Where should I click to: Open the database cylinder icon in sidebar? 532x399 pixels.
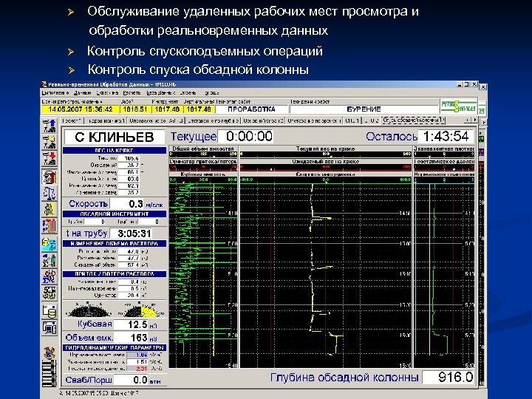click(50, 311)
